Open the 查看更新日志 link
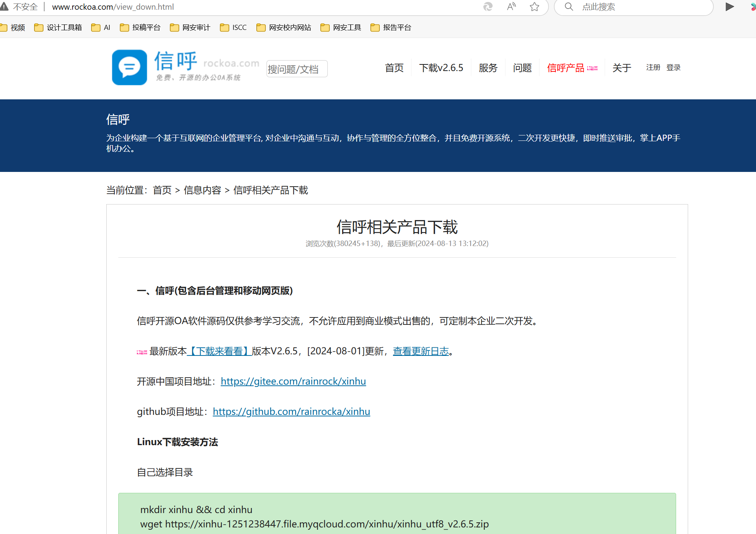 pos(421,351)
